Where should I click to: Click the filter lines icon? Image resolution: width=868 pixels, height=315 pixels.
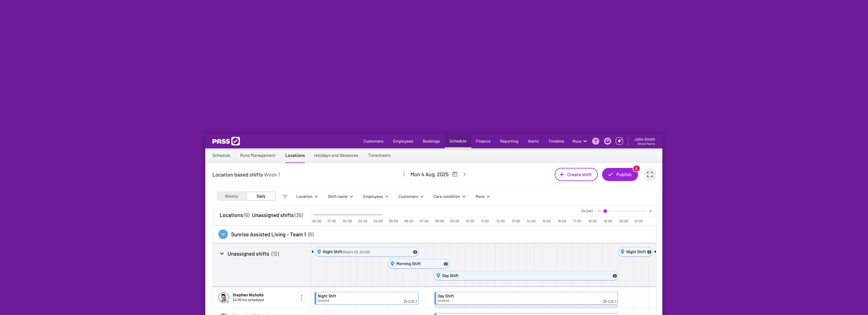[285, 197]
